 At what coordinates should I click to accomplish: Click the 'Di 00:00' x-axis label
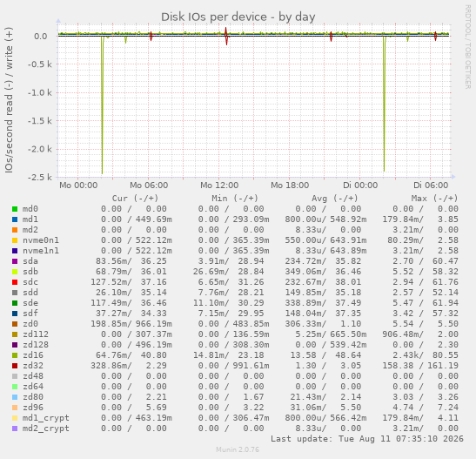360,186
